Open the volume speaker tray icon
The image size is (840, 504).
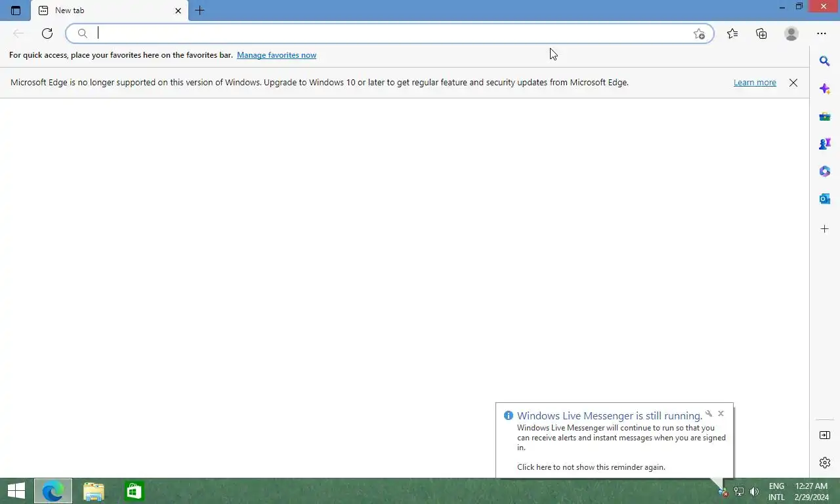[x=754, y=492]
